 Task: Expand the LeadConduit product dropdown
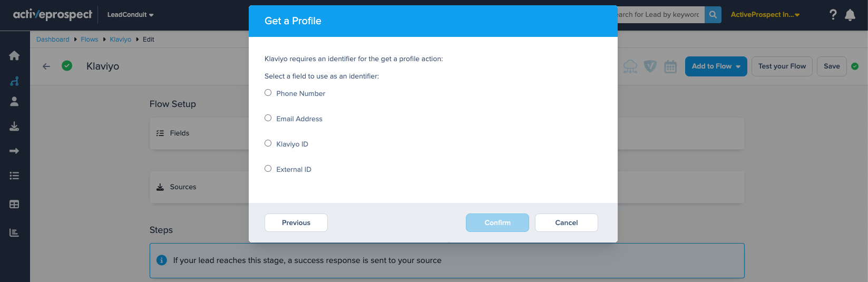coord(130,15)
